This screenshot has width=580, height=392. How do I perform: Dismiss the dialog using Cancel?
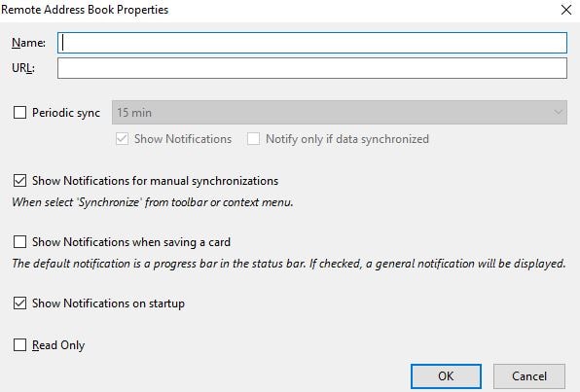[529, 376]
